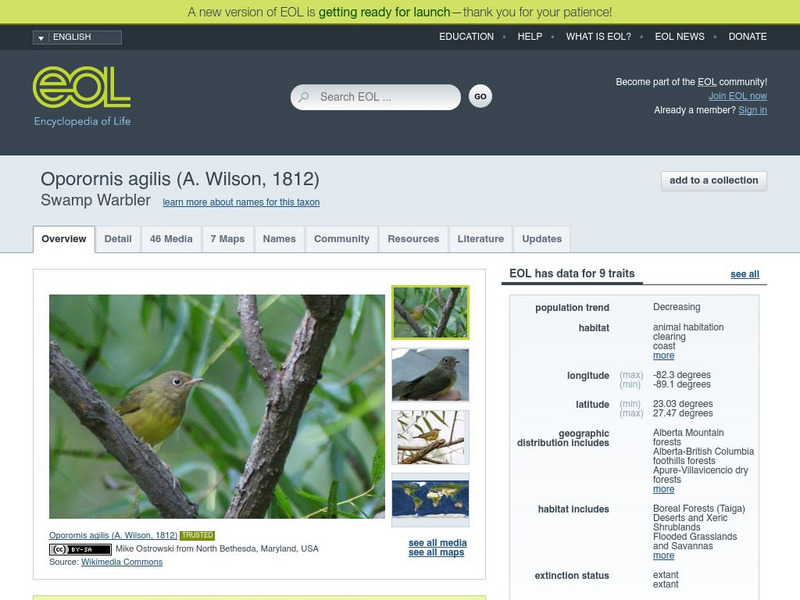Click the magnifier icon in search box
The height and width of the screenshot is (600, 800).
pos(304,96)
